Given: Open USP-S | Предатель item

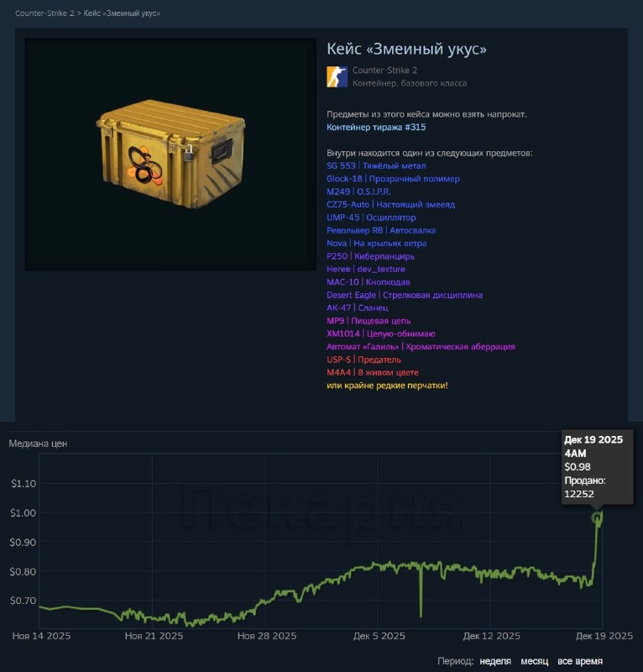Looking at the screenshot, I should tap(363, 360).
